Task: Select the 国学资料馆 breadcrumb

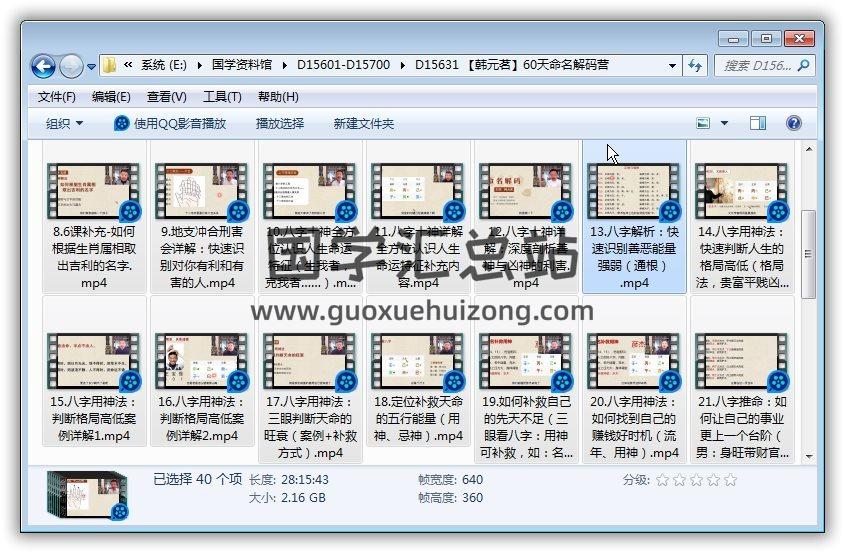Action: (241, 65)
